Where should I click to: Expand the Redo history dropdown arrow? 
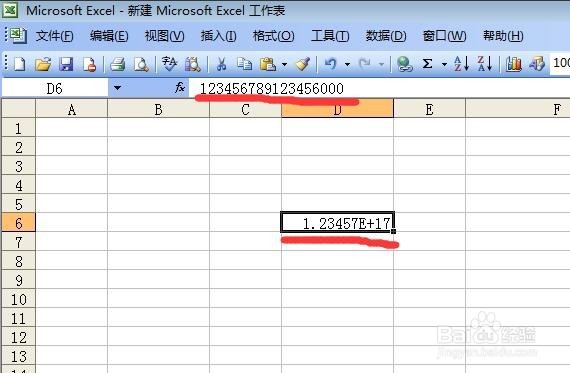pos(381,65)
